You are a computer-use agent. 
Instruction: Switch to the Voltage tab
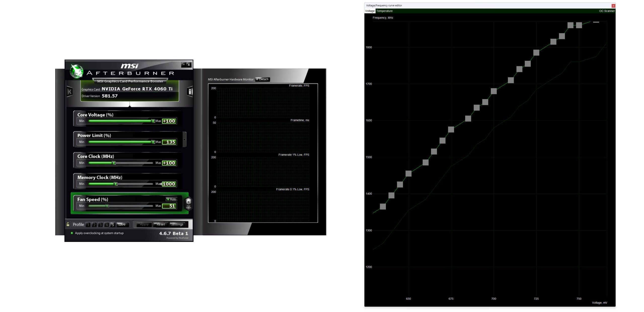370,11
